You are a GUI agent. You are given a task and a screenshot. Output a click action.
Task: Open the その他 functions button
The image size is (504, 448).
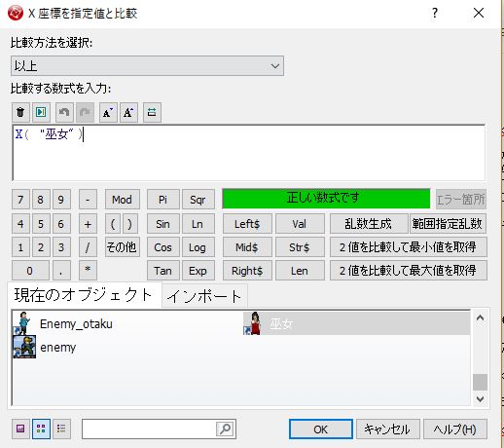[x=123, y=247]
